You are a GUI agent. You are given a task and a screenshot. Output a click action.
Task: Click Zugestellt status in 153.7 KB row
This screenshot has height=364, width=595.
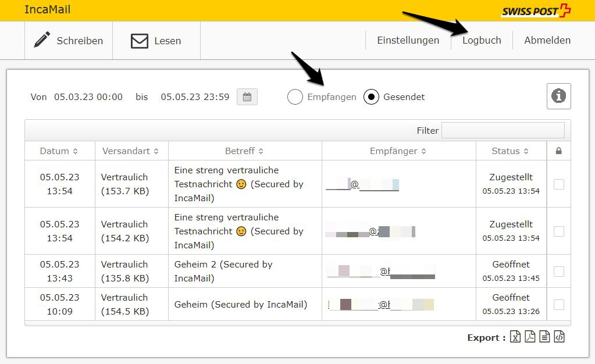point(511,184)
